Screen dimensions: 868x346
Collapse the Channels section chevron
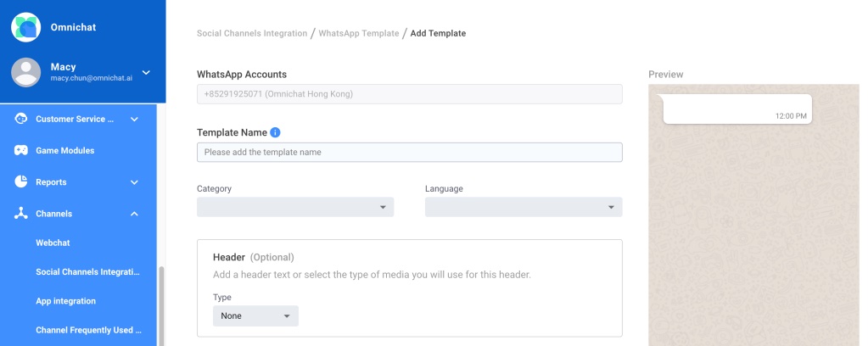click(x=134, y=214)
